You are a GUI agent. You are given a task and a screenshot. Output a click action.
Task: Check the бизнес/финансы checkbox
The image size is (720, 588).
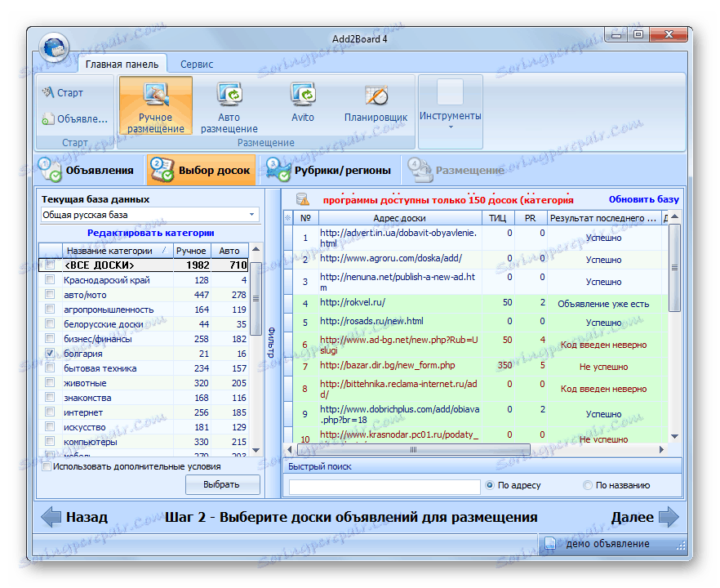[x=50, y=339]
